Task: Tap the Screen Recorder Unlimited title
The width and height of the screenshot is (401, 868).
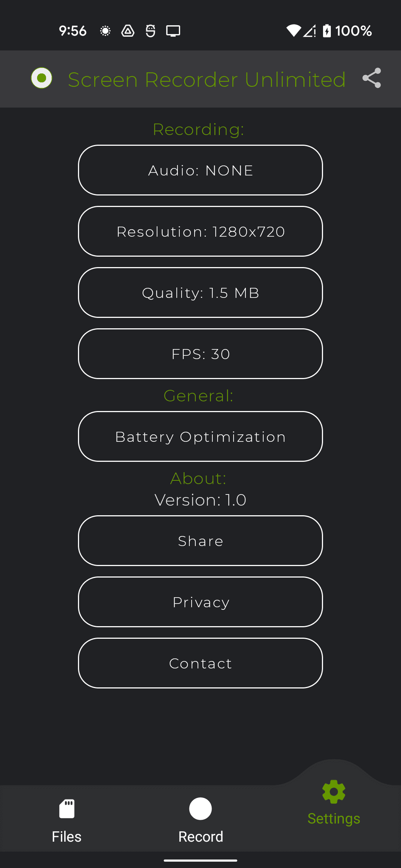Action: (x=207, y=79)
